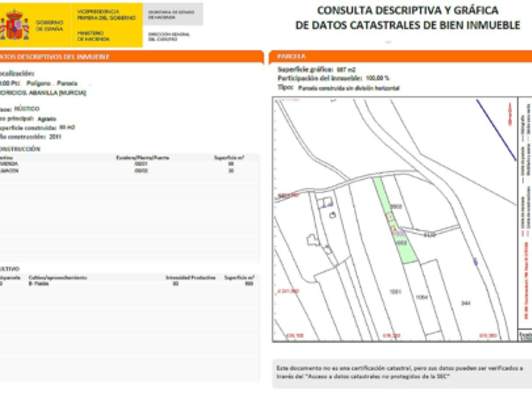Click the '/00/01' floor/door cell
The image size is (532, 399).
coord(141,164)
